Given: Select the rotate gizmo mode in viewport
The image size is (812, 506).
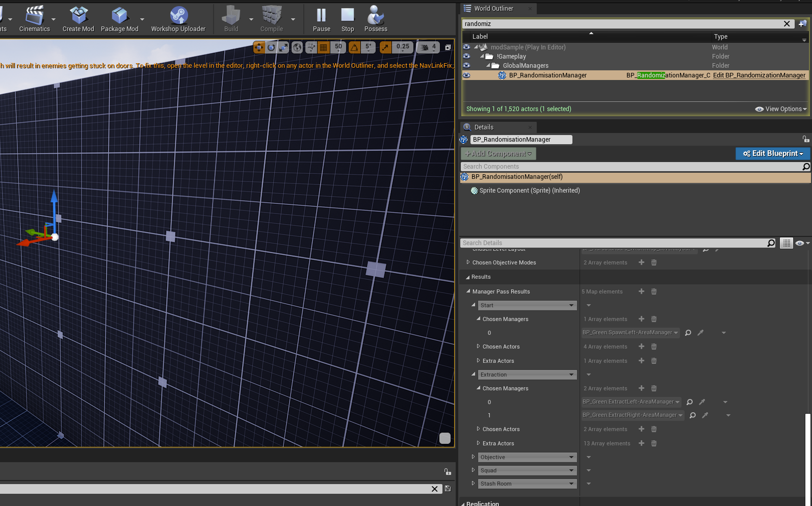Looking at the screenshot, I should click(271, 47).
